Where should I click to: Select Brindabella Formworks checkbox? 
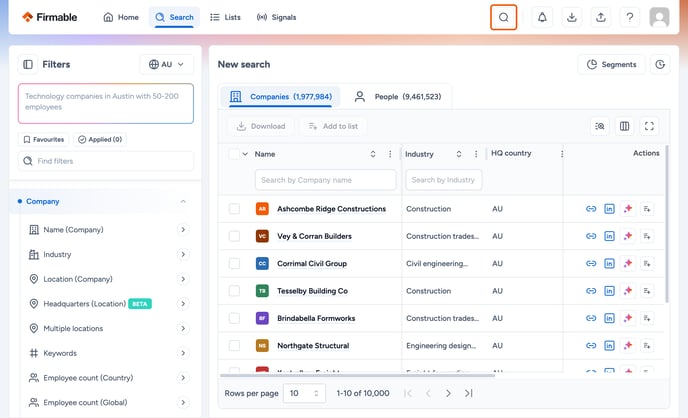(234, 318)
